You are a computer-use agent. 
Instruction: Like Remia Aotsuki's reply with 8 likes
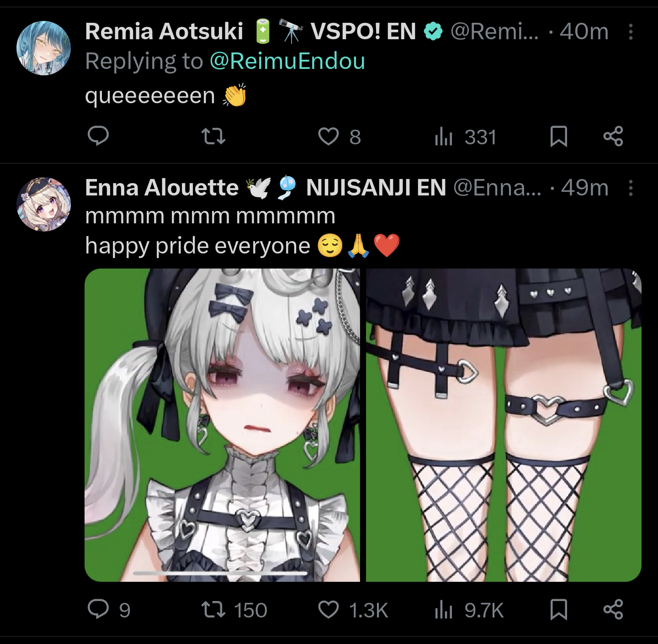(340, 137)
